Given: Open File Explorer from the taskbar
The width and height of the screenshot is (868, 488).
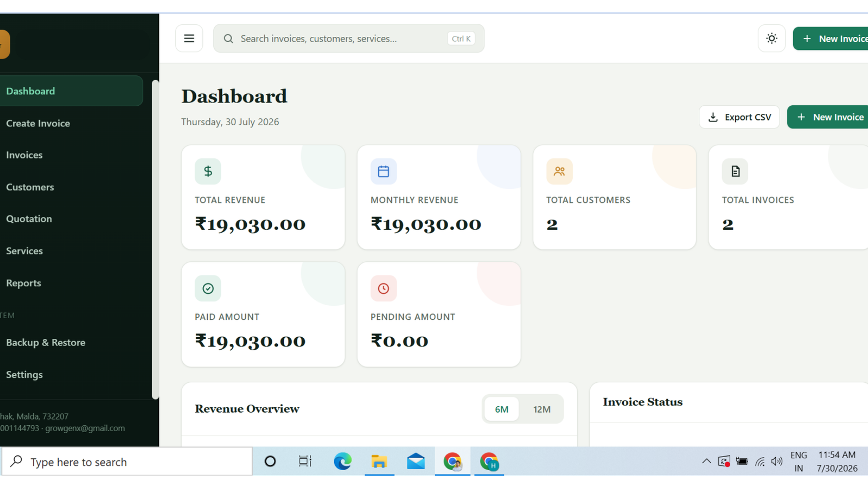Looking at the screenshot, I should (x=379, y=461).
